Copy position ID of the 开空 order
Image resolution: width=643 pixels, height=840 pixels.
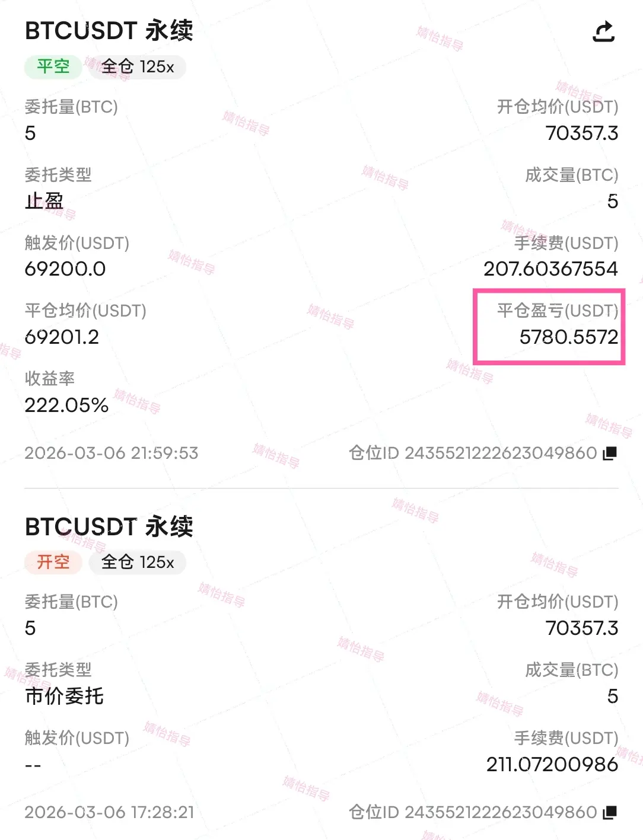[610, 812]
